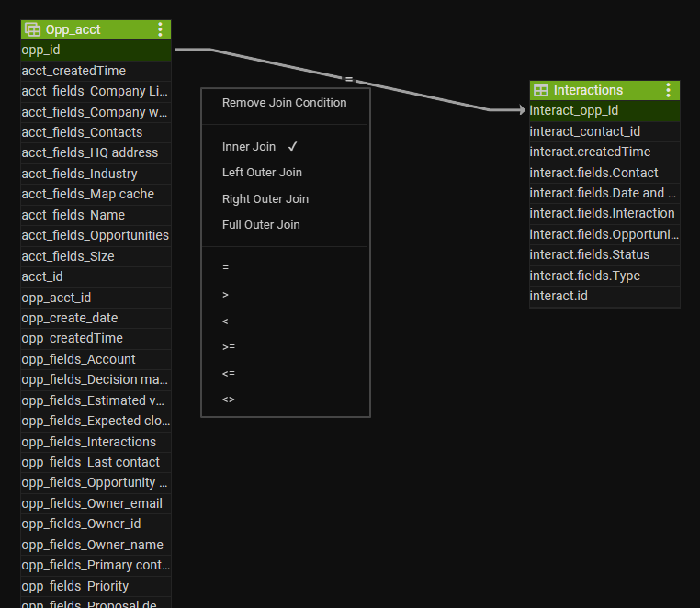This screenshot has width=700, height=608.
Task: Set join operator to equals
Action: pos(226,268)
